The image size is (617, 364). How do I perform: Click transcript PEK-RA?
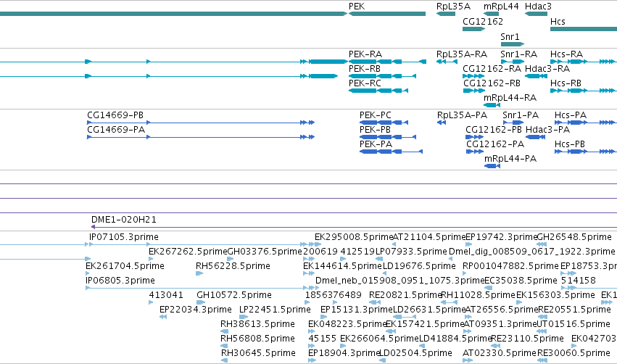click(x=387, y=62)
